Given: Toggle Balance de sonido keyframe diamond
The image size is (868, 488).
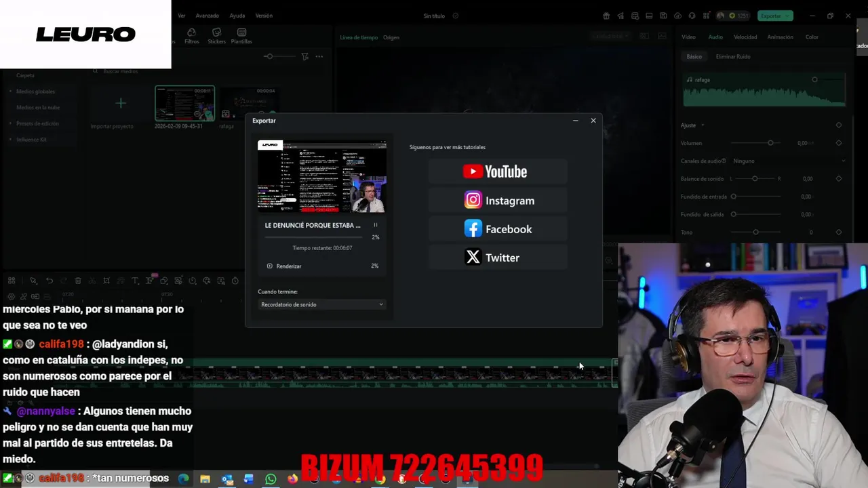Looking at the screenshot, I should click(839, 179).
